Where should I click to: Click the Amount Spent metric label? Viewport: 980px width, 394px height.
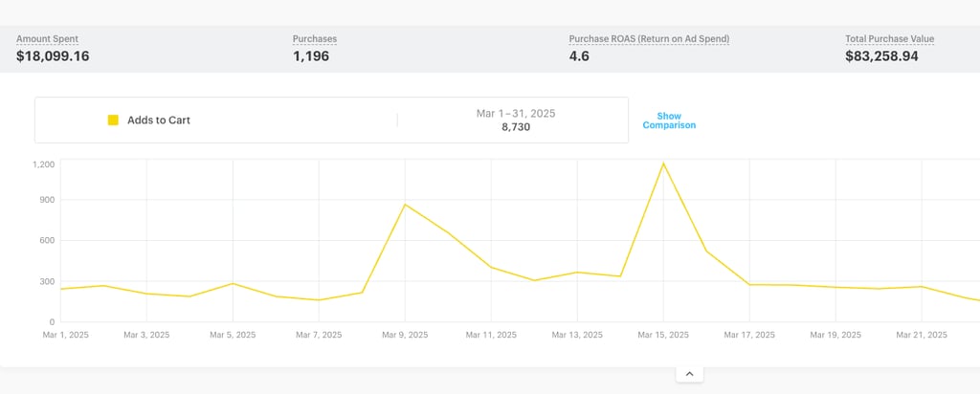pos(47,39)
